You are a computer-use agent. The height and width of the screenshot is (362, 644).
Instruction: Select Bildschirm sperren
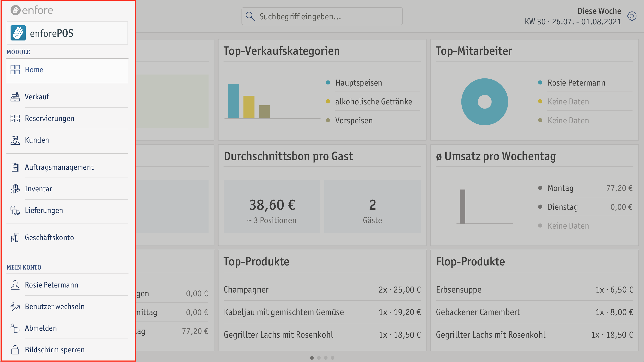[x=67, y=350]
